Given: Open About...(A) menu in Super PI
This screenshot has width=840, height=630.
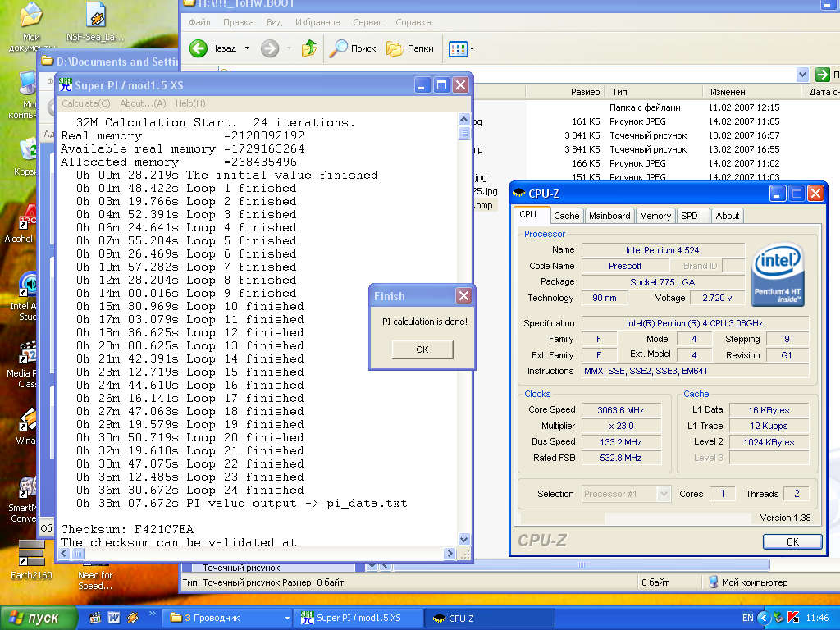Looking at the screenshot, I should click(x=143, y=103).
